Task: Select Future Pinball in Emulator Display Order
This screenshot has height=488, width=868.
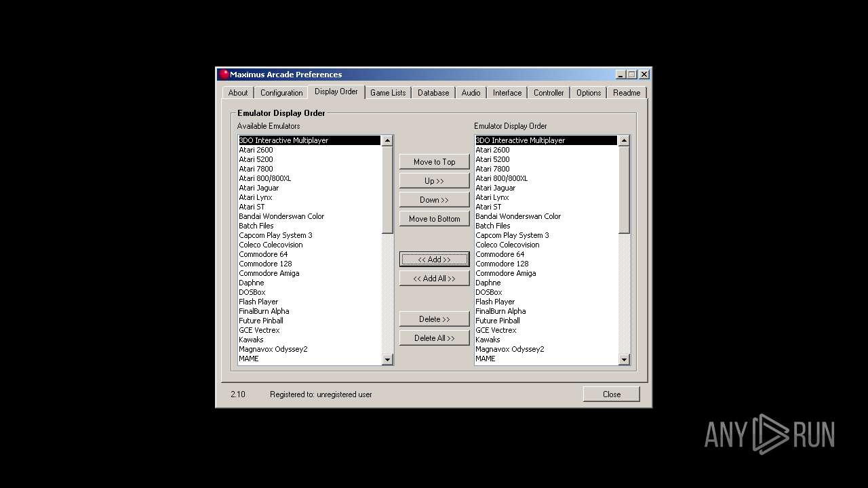Action: click(x=546, y=321)
